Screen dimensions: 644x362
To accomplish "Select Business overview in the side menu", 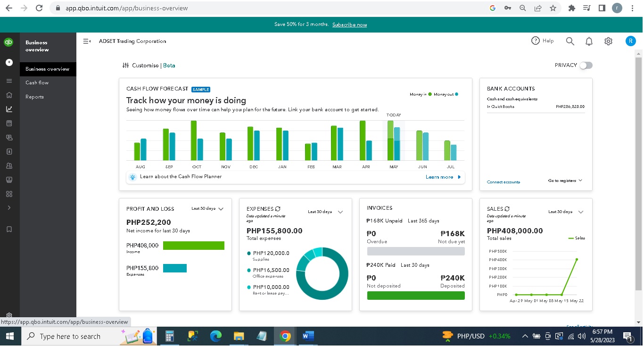I will click(48, 69).
